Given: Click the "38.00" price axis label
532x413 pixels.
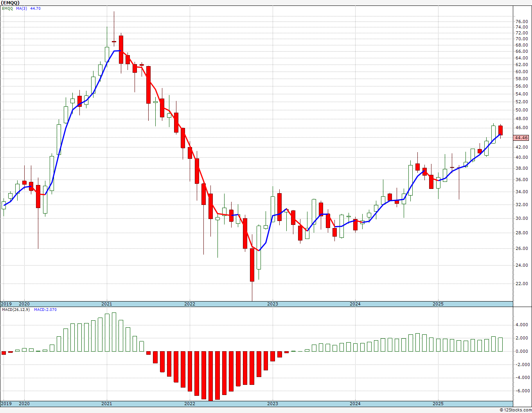Looking at the screenshot, I should 522,168.
